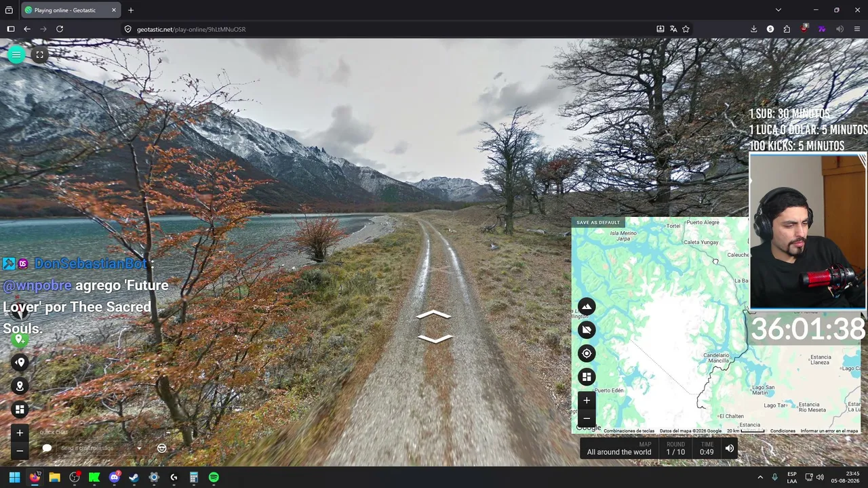This screenshot has width=868, height=488.
Task: Bookmark this page with the star
Action: 686,29
